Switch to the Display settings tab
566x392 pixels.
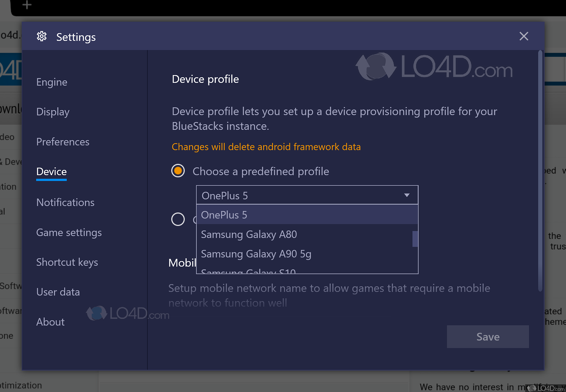click(x=53, y=112)
